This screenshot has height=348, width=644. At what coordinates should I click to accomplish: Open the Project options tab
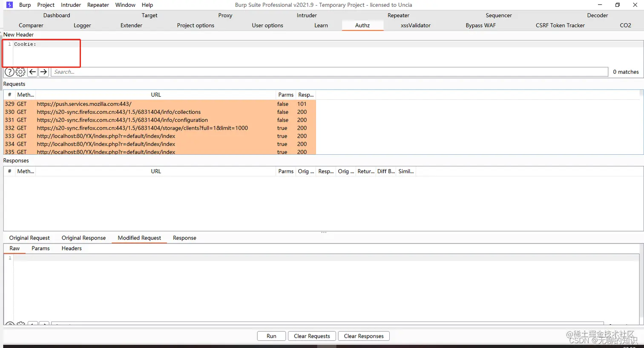point(195,25)
